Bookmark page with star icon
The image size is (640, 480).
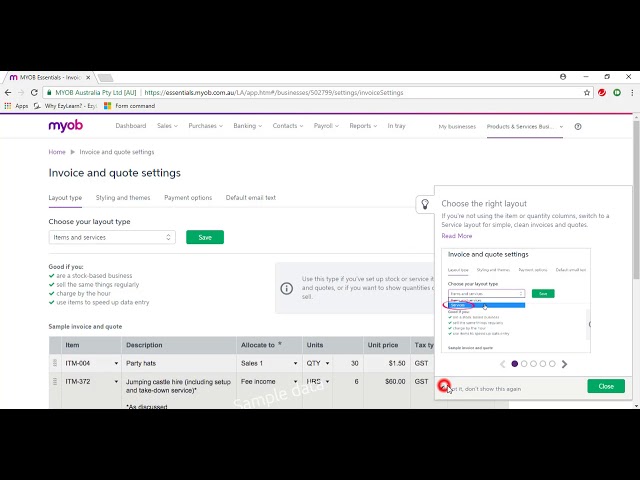pos(587,93)
